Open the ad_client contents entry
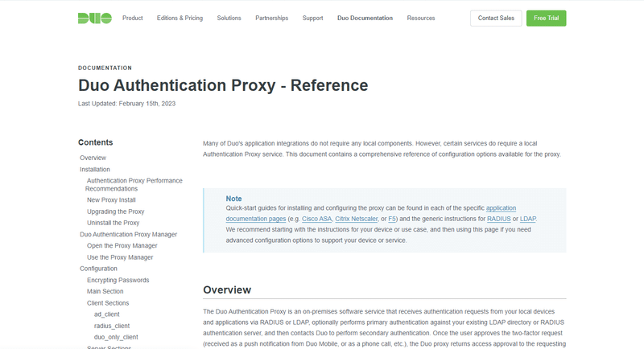Screen dimensions: 644x349 pos(107,314)
